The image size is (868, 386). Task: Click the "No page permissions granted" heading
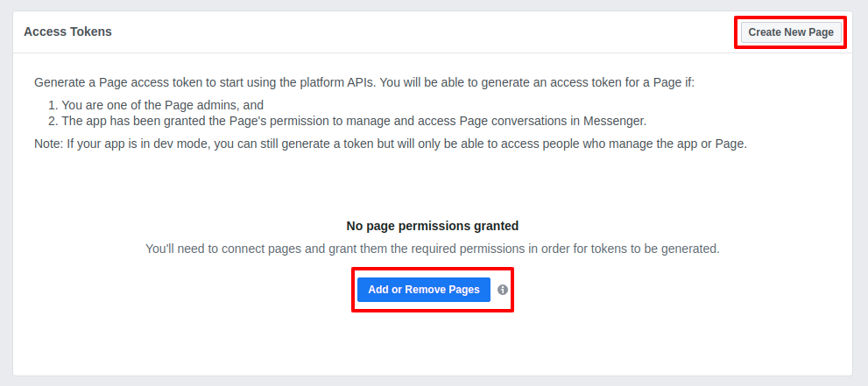[x=433, y=226]
